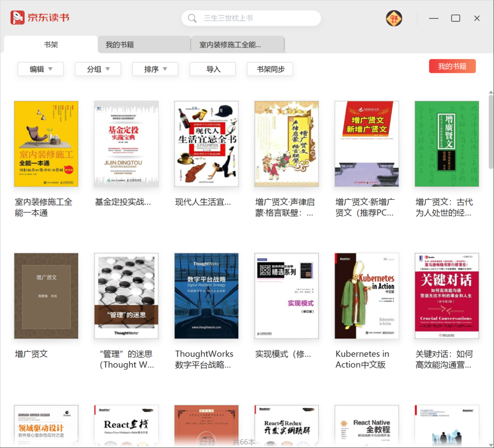The height and width of the screenshot is (448, 494).
Task: Switch to the 我的书籍 tab
Action: [x=144, y=45]
